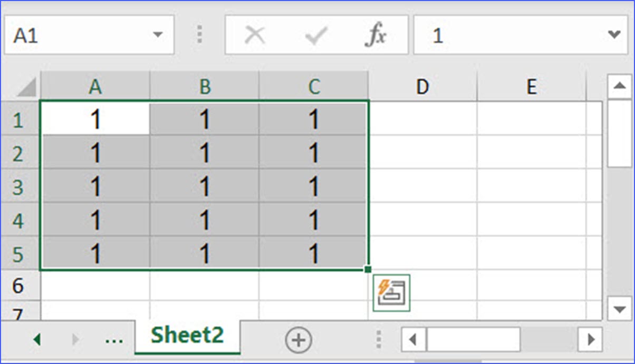Click the previous sheet navigation arrow
The image size is (635, 364).
click(37, 340)
